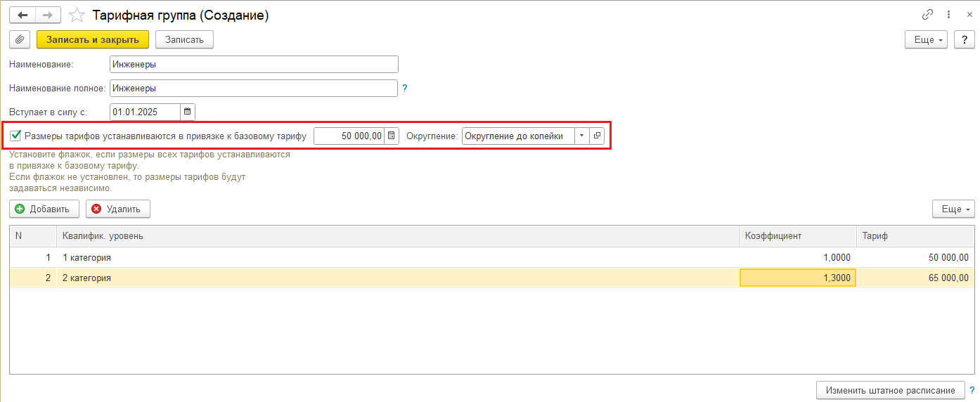
Task: Click Изменить штатное расписание button
Action: [890, 390]
